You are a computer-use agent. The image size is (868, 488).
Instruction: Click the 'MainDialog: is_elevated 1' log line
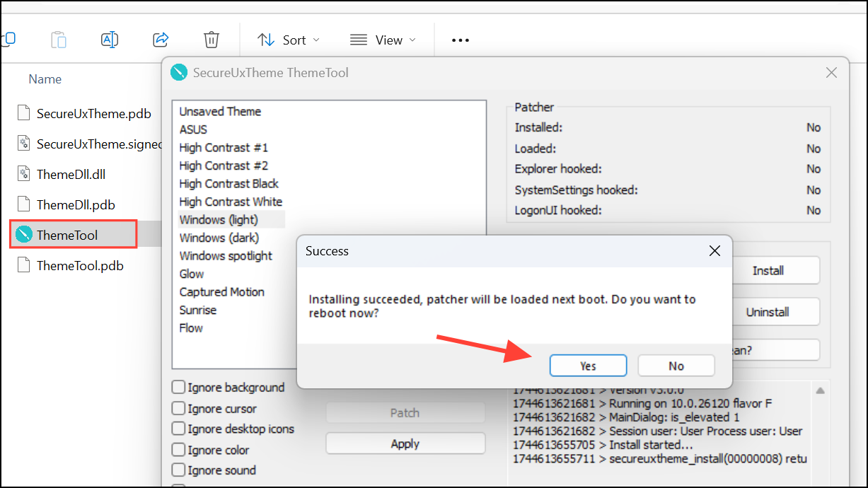coord(626,417)
